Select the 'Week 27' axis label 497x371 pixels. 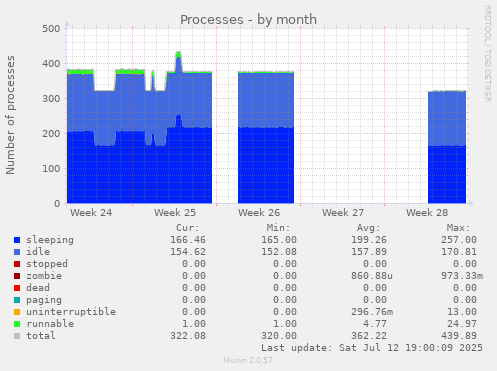tap(343, 213)
